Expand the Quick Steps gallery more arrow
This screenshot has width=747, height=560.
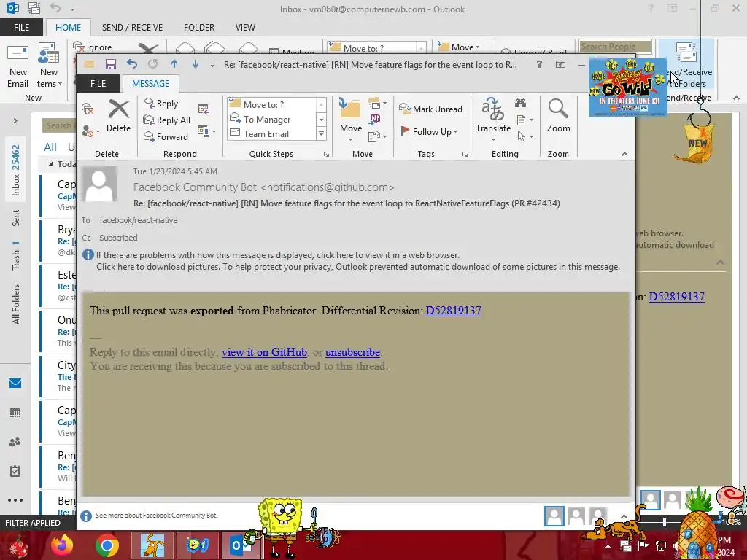[x=321, y=134]
